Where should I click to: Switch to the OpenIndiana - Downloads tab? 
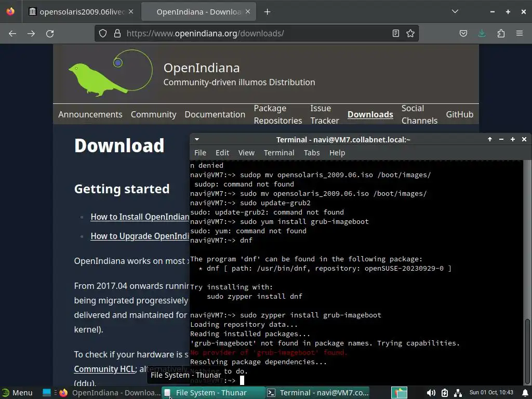point(198,12)
